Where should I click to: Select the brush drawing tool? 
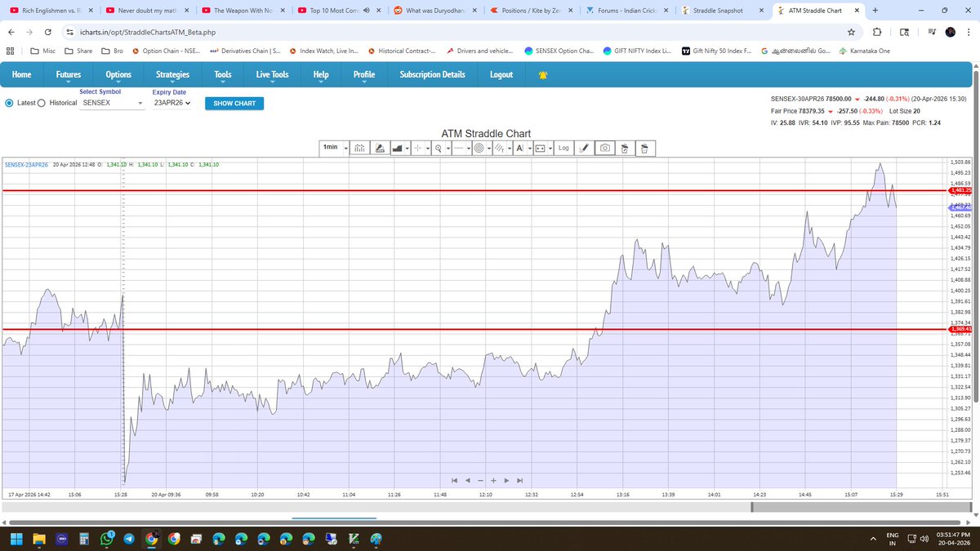pos(583,148)
